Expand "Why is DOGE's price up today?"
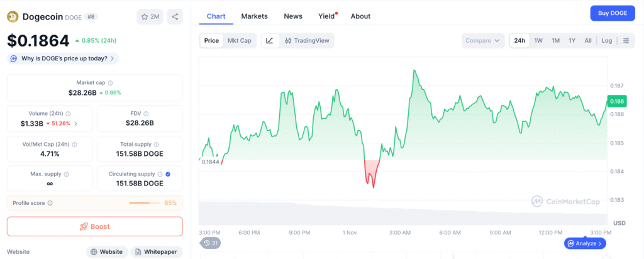 63,58
